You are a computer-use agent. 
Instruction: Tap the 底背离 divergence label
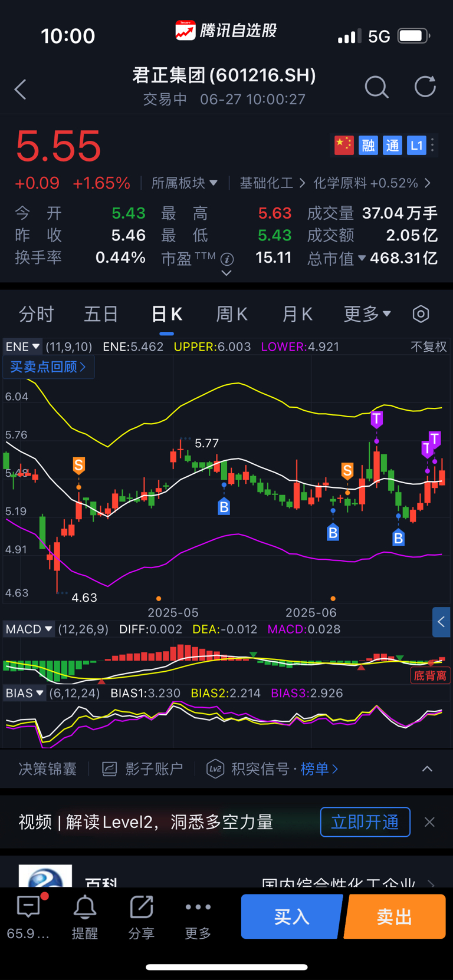pyautogui.click(x=430, y=675)
